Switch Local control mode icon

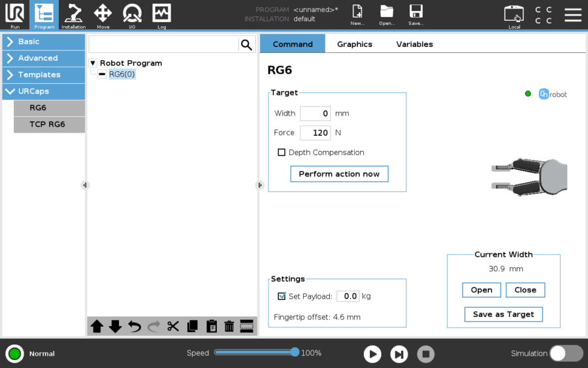[514, 16]
